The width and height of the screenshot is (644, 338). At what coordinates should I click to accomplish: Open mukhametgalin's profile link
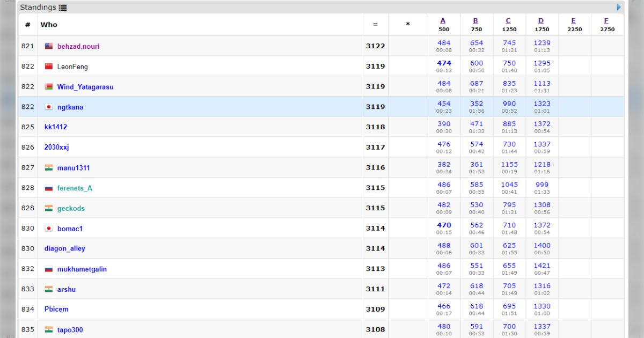point(82,269)
